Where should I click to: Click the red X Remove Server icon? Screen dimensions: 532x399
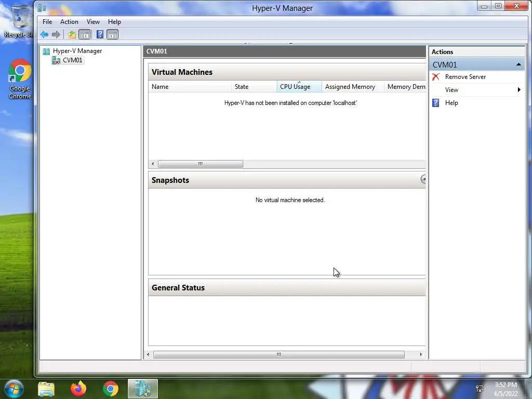coord(436,77)
